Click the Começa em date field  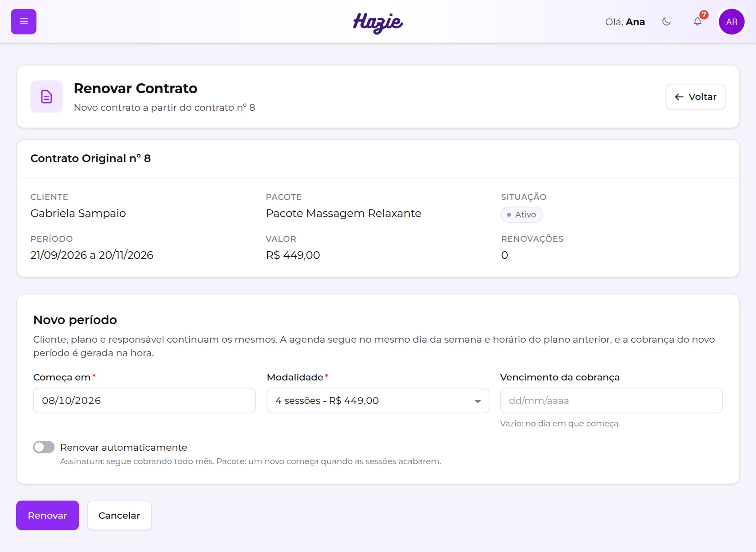coord(144,401)
